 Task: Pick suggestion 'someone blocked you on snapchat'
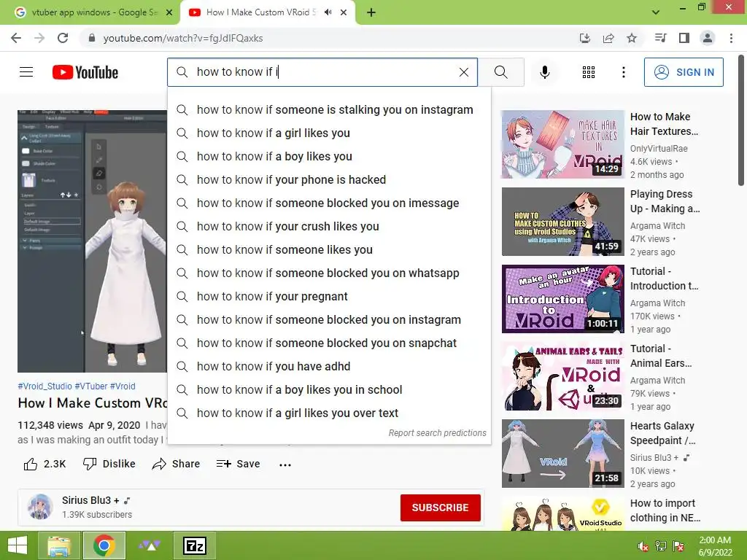tap(329, 343)
